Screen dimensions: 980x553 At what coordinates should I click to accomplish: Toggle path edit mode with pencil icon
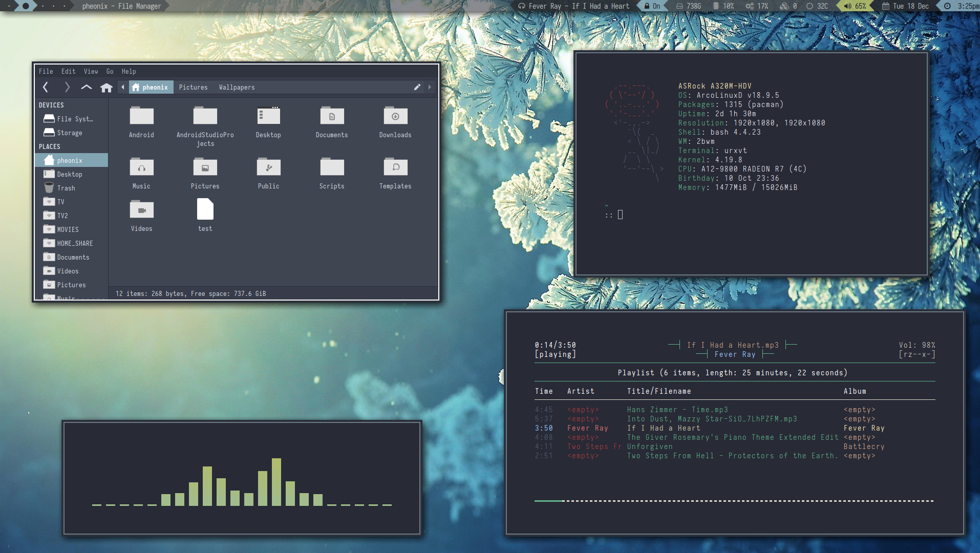(417, 87)
